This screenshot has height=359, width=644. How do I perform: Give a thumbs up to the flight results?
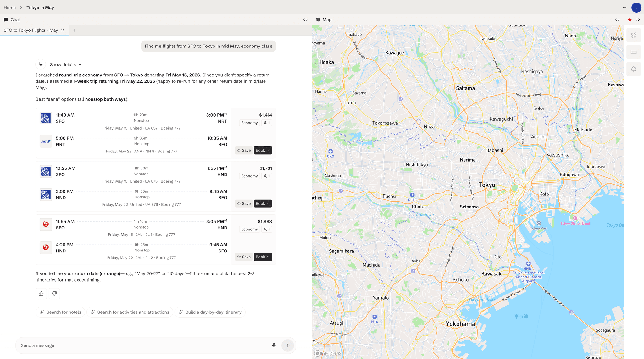(x=41, y=293)
